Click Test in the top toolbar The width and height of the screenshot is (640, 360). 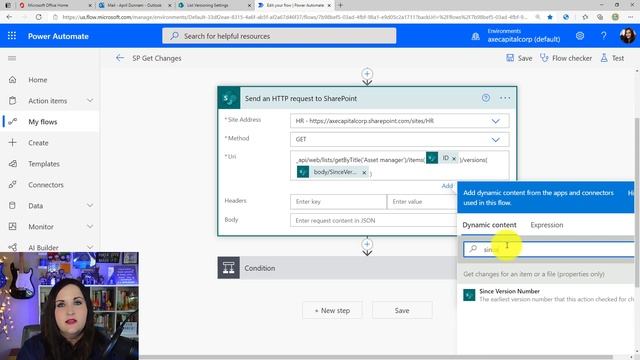click(612, 58)
